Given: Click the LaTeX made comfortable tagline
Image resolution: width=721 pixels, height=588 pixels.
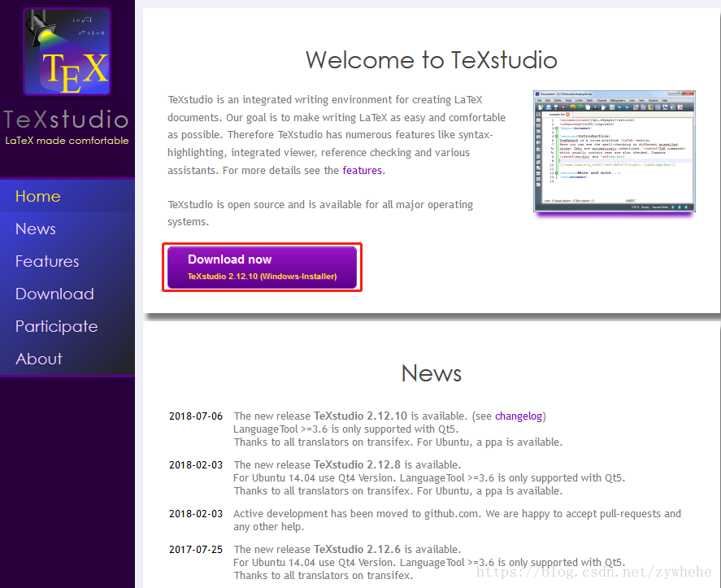Looking at the screenshot, I should [67, 141].
